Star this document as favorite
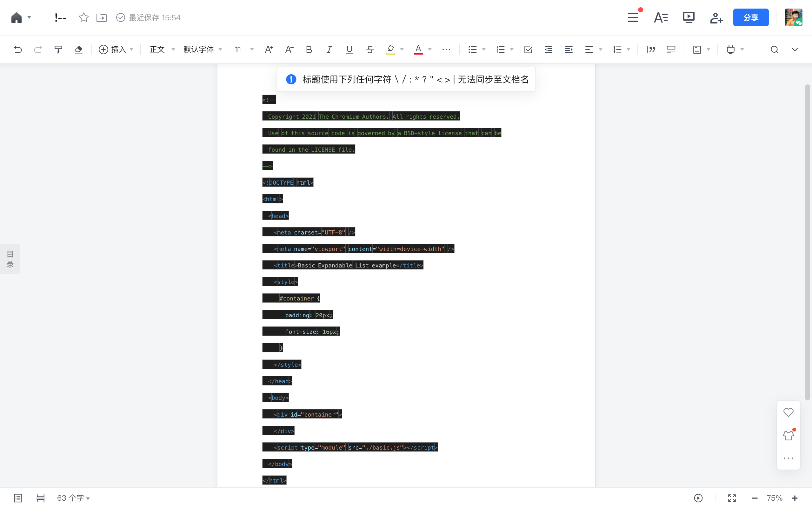 point(83,17)
